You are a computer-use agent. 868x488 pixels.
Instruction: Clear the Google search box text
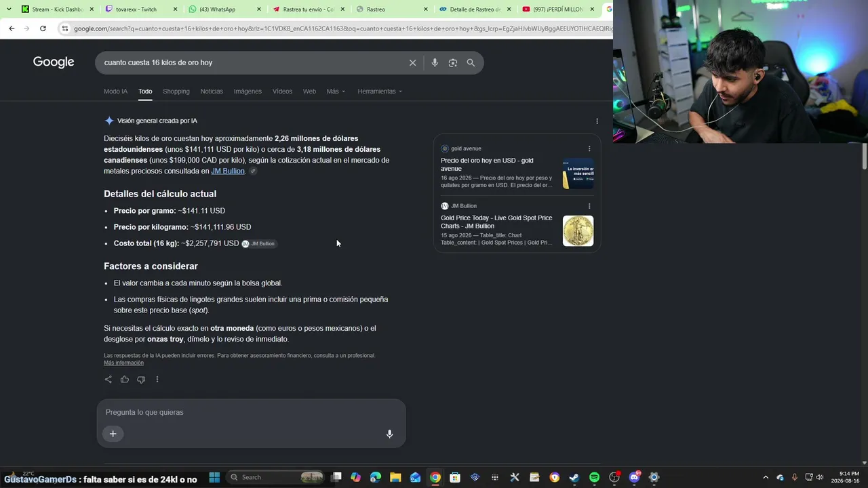tap(412, 62)
